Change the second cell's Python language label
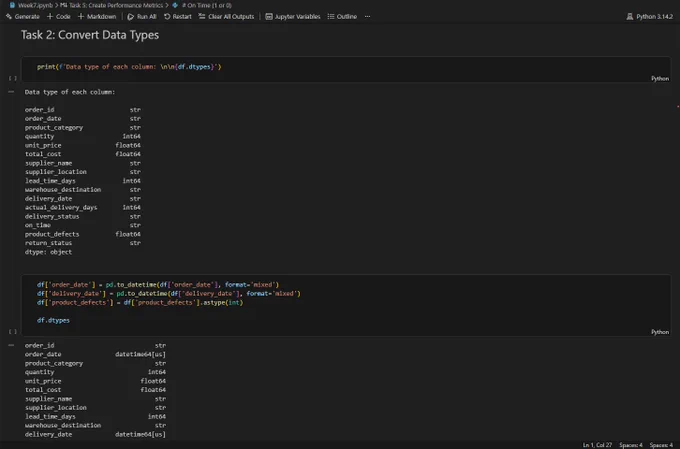This screenshot has width=680, height=449. (x=660, y=332)
